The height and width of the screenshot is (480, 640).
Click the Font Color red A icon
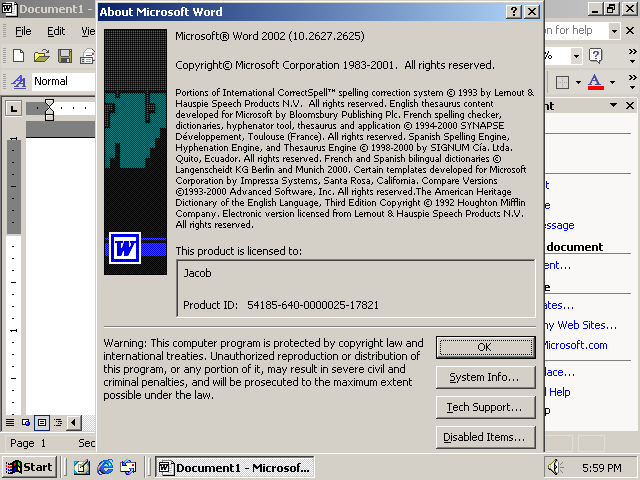pyautogui.click(x=596, y=82)
